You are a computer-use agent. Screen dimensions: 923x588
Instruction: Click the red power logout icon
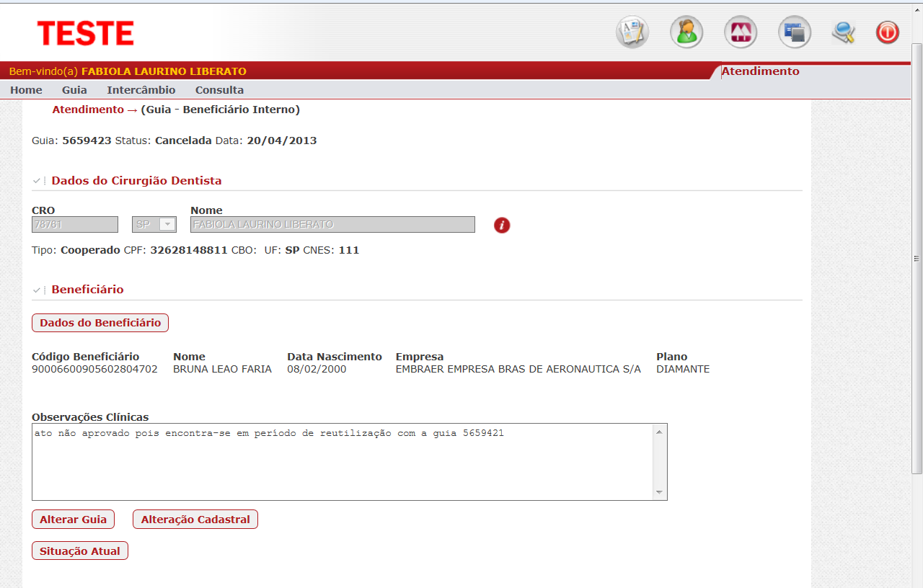tap(888, 32)
